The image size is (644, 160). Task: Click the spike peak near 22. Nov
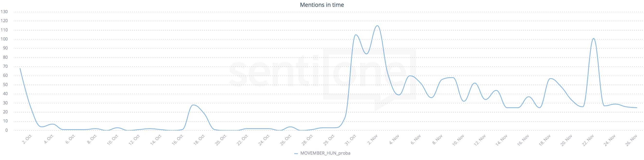[593, 38]
